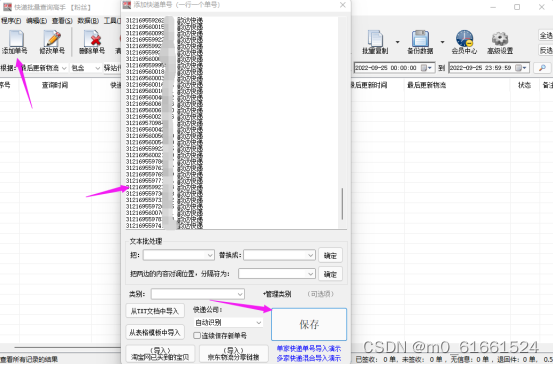Click the large 保存 save button
The width and height of the screenshot is (554, 365).
pyautogui.click(x=309, y=324)
